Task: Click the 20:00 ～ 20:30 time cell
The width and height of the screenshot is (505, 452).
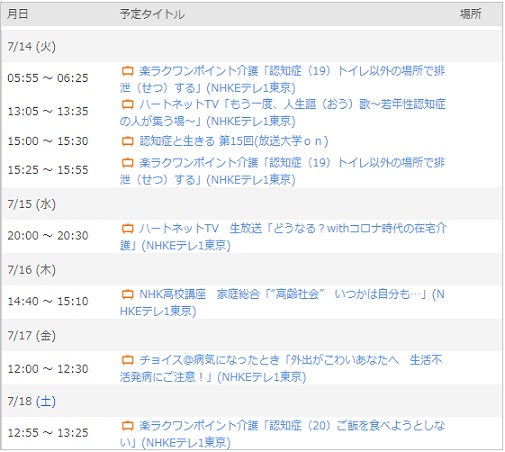Action: coord(48,236)
